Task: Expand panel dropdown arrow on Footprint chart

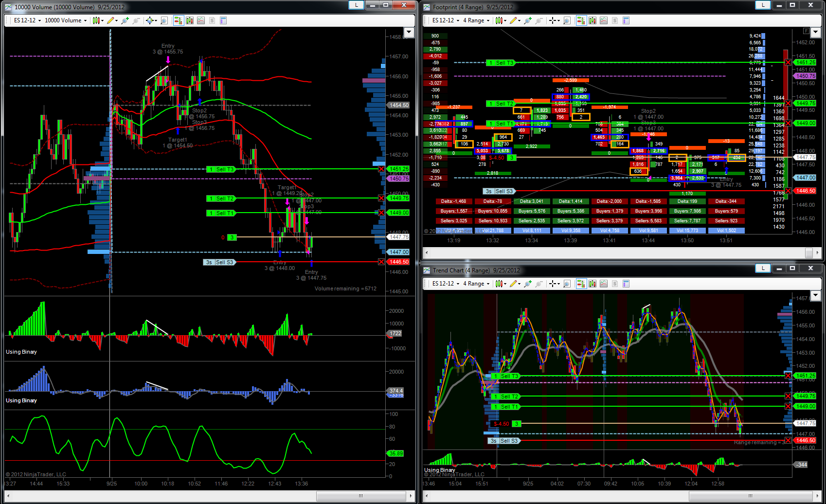Action: coord(816,33)
